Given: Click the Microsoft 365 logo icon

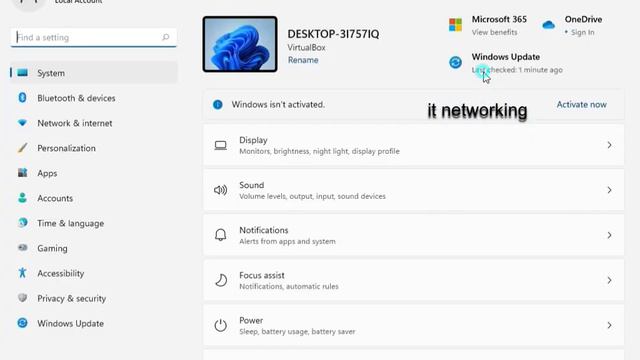Looking at the screenshot, I should click(455, 24).
